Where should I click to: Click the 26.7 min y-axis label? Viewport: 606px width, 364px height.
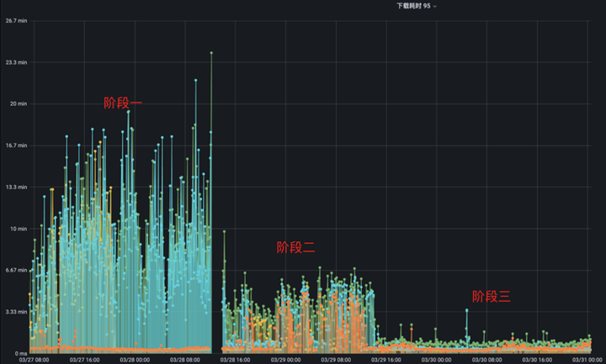tap(16, 20)
